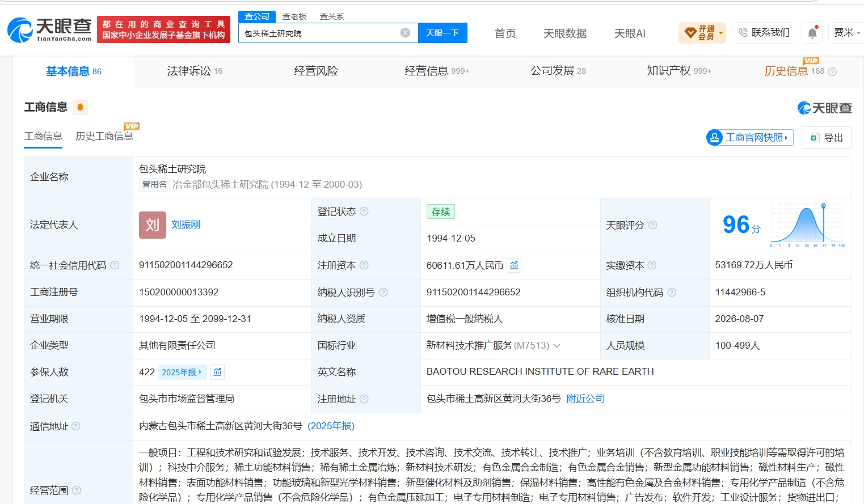Click the 开通会员 button
Image resolution: width=864 pixels, height=504 pixels.
point(702,33)
